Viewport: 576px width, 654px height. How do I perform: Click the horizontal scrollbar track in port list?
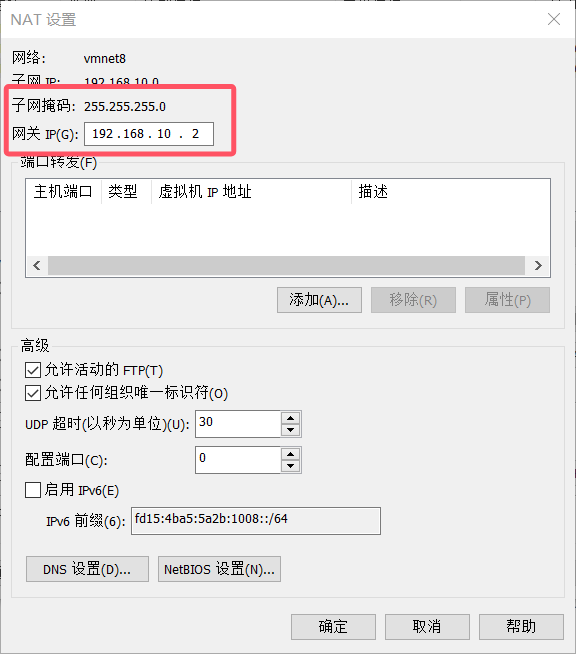(x=286, y=265)
